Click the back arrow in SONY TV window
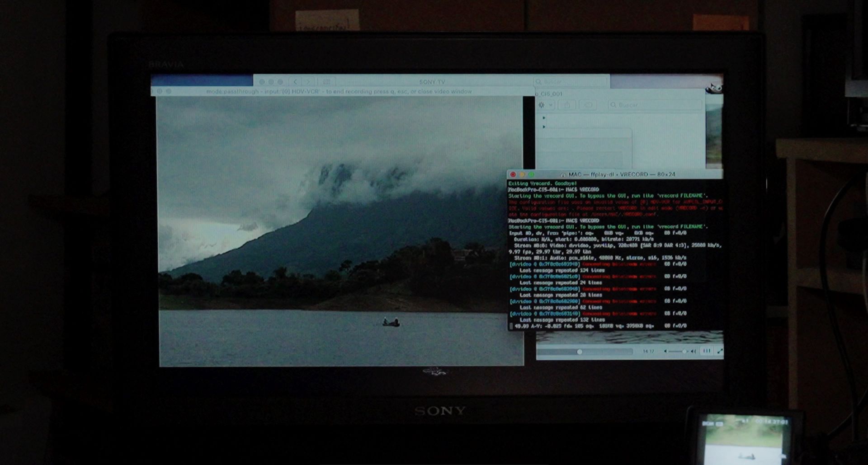This screenshot has height=465, width=868. [x=295, y=82]
